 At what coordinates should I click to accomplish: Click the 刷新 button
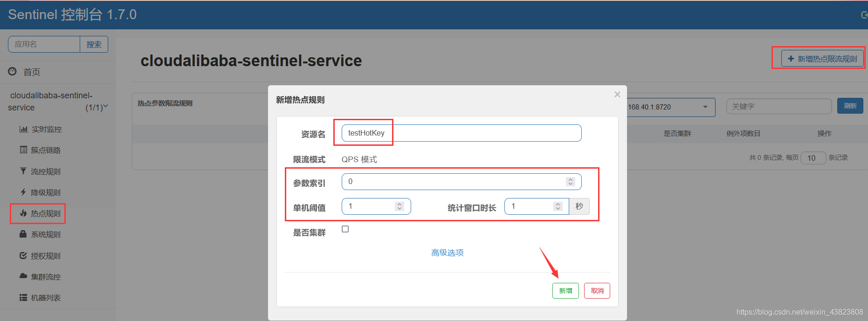tap(850, 106)
